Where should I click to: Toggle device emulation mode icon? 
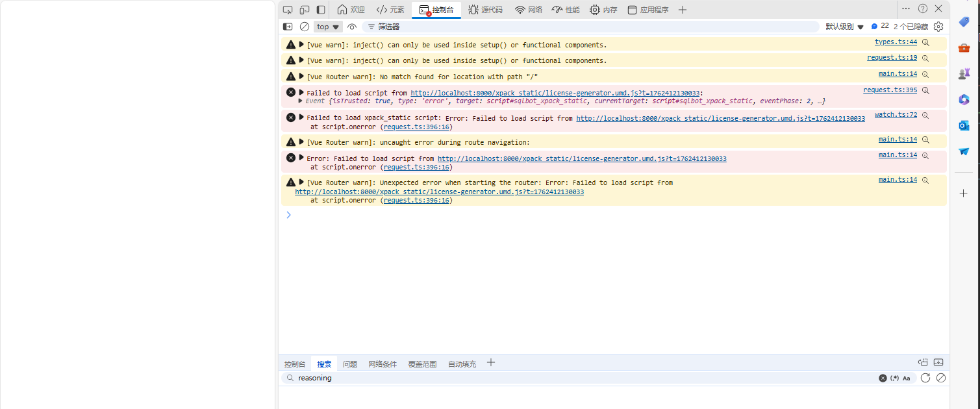pos(304,10)
